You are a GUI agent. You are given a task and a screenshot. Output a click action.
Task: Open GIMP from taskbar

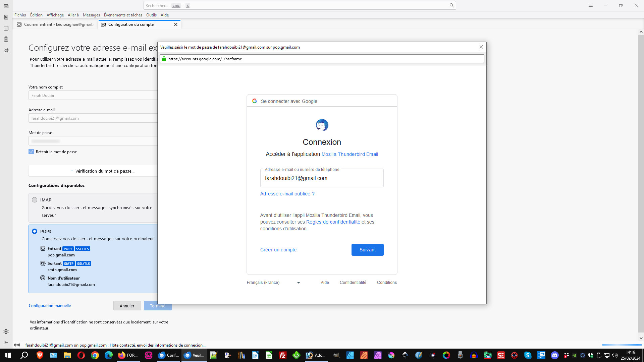(x=336, y=355)
